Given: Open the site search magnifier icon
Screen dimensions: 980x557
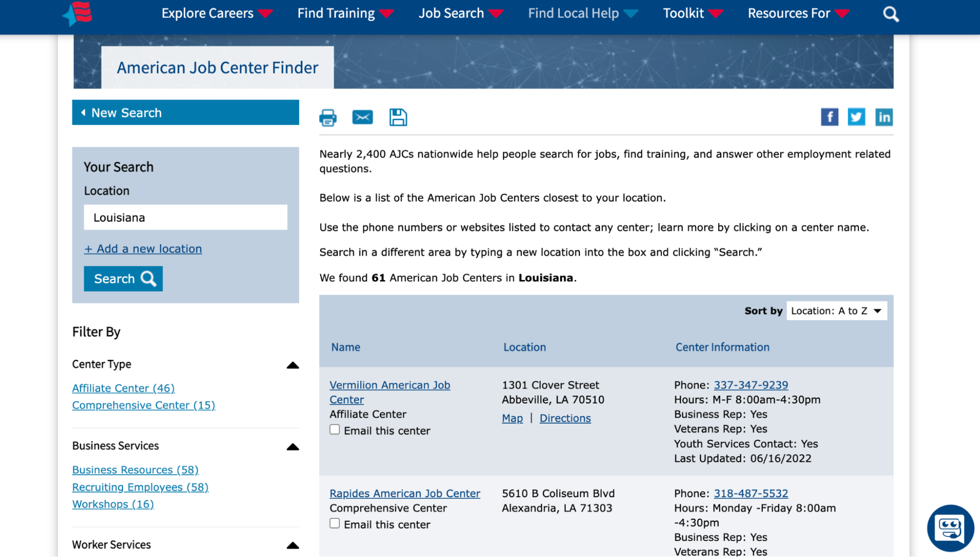Looking at the screenshot, I should pyautogui.click(x=891, y=14).
